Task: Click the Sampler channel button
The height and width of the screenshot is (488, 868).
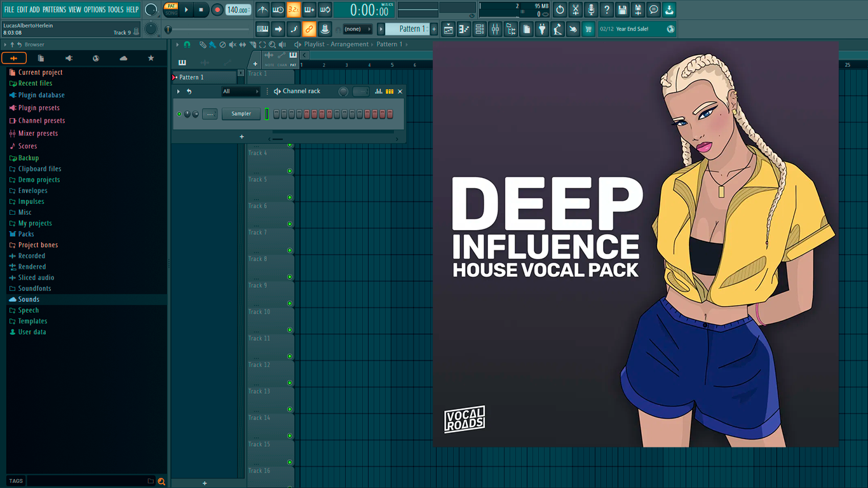Action: (241, 114)
